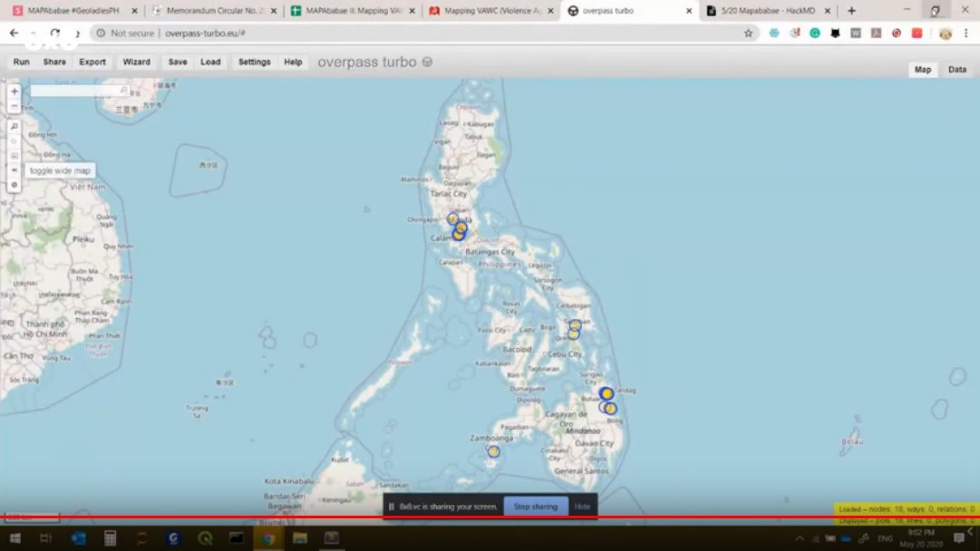The image size is (980, 551).
Task: Open the Chrome profile avatar
Action: [945, 34]
